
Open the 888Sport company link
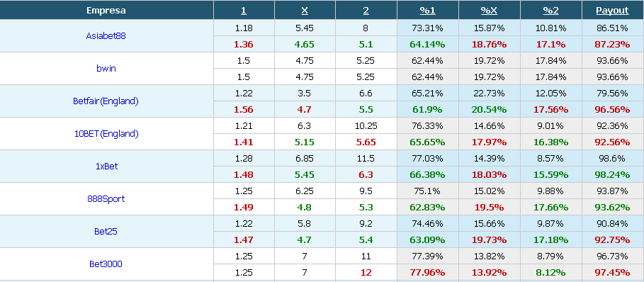tap(106, 198)
